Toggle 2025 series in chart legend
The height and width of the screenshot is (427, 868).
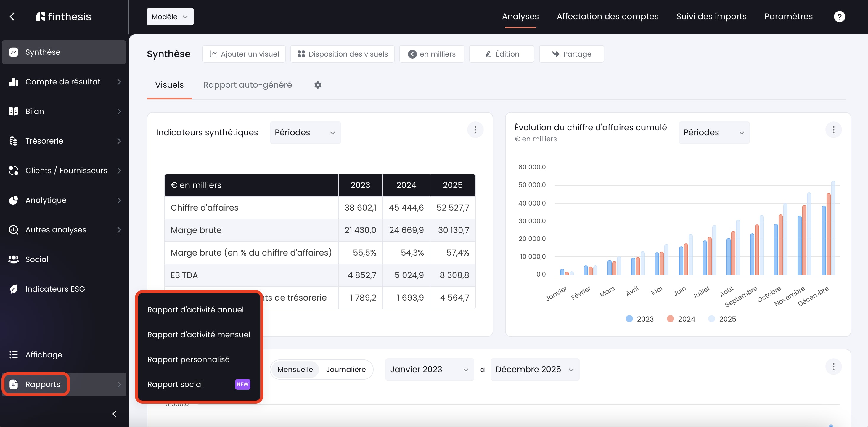pyautogui.click(x=722, y=319)
